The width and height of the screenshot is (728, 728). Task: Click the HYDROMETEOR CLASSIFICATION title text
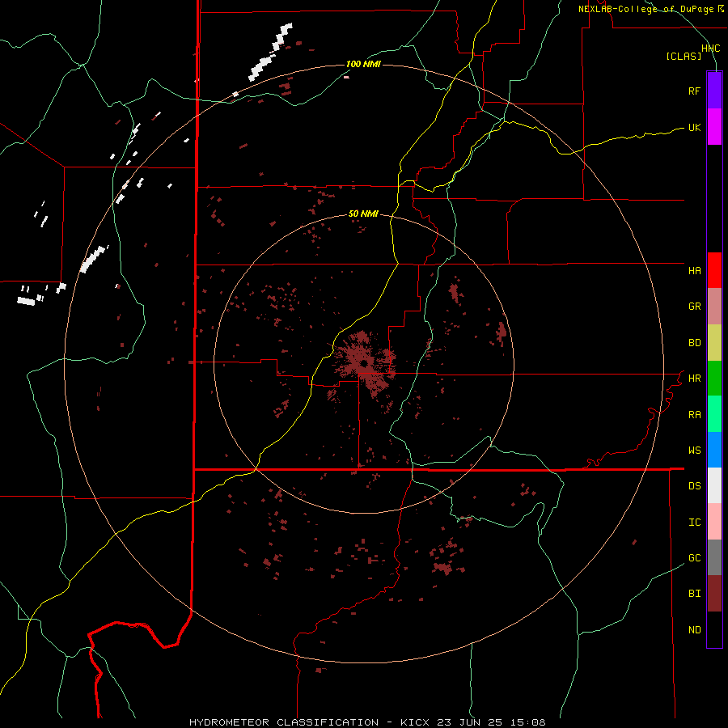pos(284,722)
